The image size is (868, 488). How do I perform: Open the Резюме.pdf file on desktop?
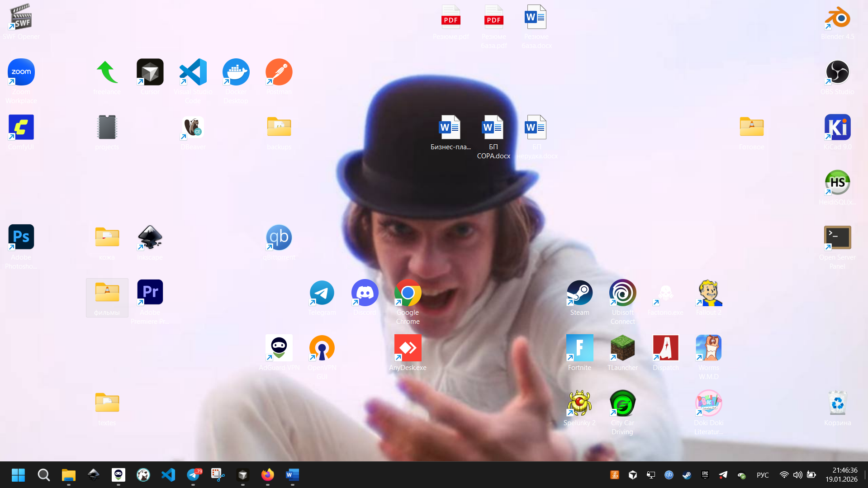point(451,19)
